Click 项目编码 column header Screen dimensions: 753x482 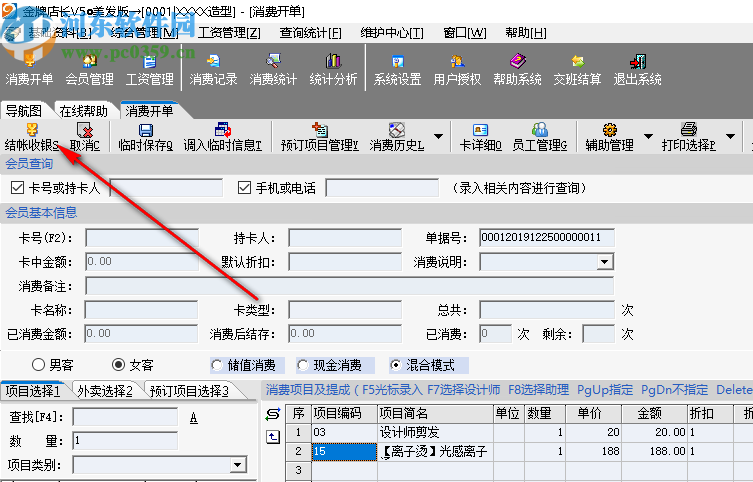[x=344, y=413]
